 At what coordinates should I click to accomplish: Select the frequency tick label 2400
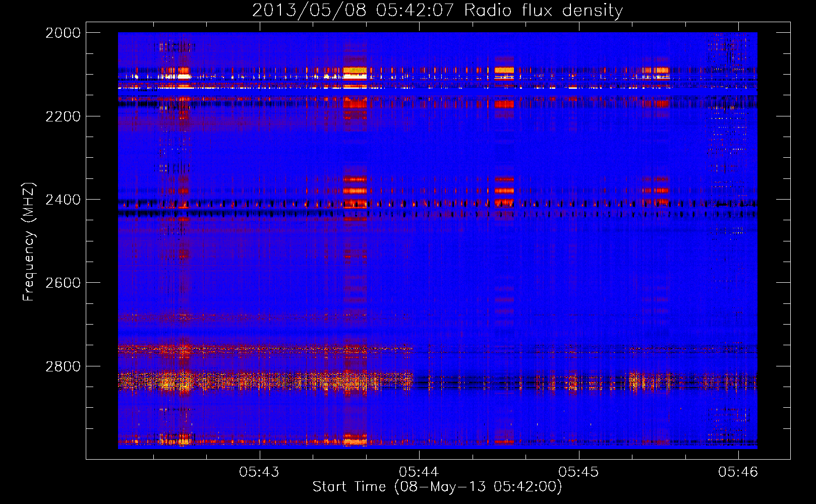63,200
